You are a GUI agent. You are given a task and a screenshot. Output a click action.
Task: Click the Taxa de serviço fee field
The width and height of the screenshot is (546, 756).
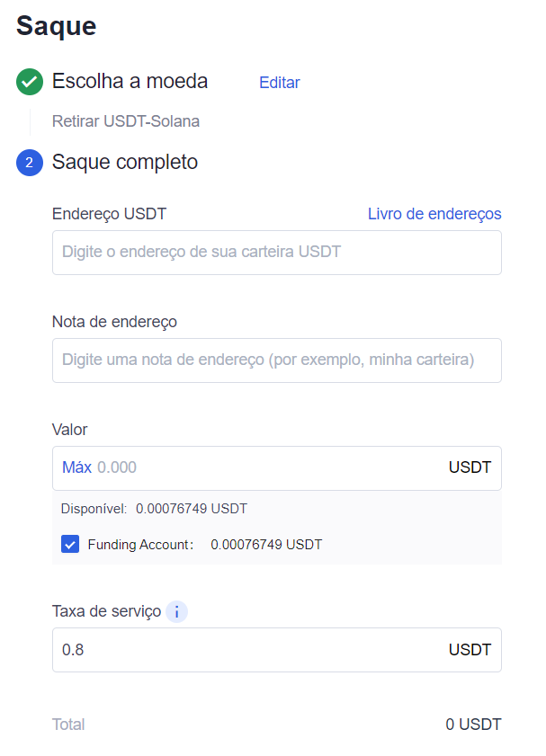243,650
